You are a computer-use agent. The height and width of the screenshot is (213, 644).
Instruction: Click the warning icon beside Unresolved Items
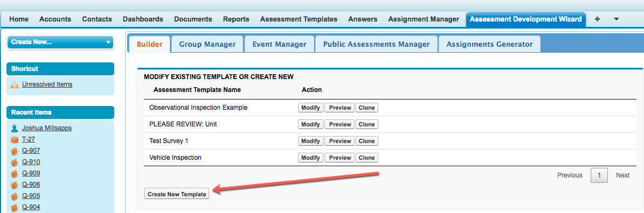[15, 85]
